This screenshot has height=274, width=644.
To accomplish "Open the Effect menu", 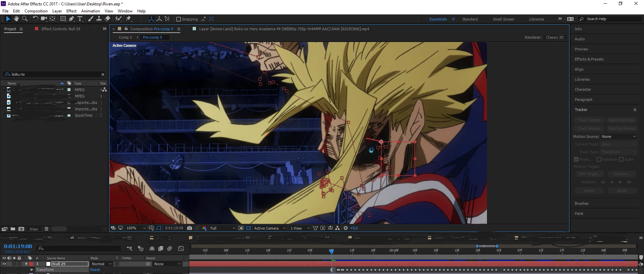I will point(71,11).
